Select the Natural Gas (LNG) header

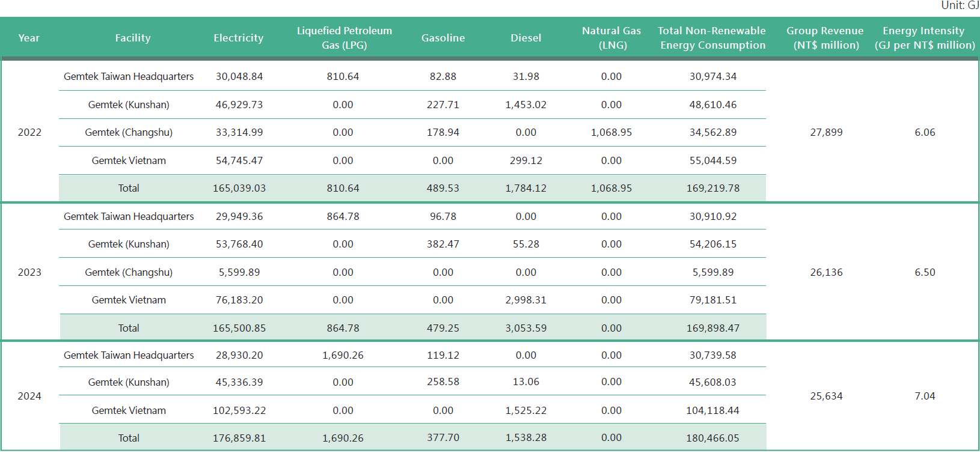[611, 38]
